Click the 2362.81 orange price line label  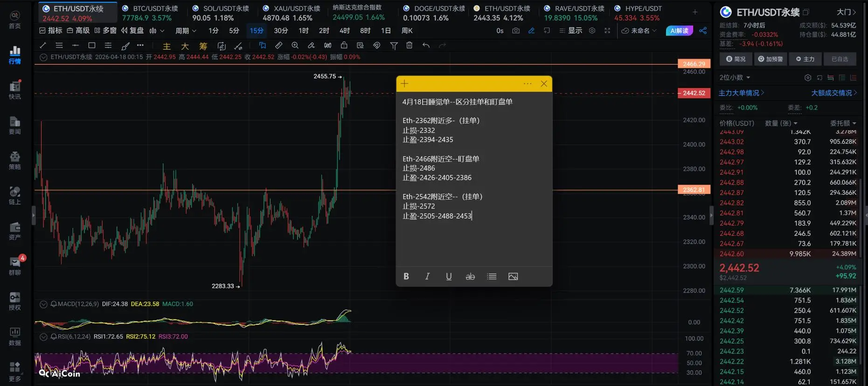click(x=694, y=190)
